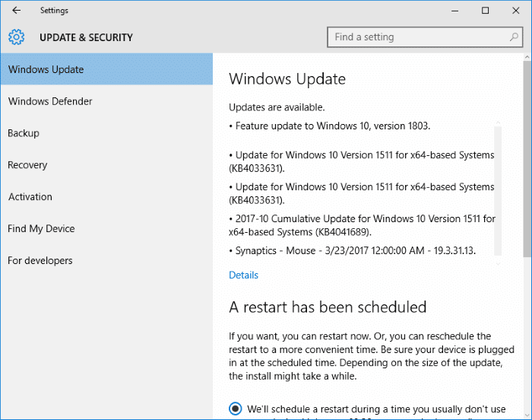Open the Backup section
This screenshot has width=532, height=420.
coord(106,133)
